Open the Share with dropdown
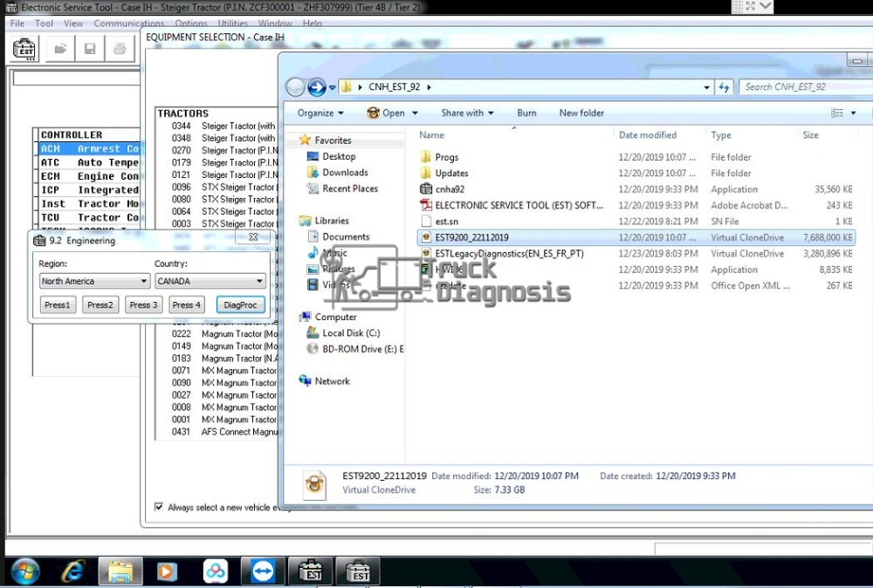This screenshot has width=873, height=588. 467,113
